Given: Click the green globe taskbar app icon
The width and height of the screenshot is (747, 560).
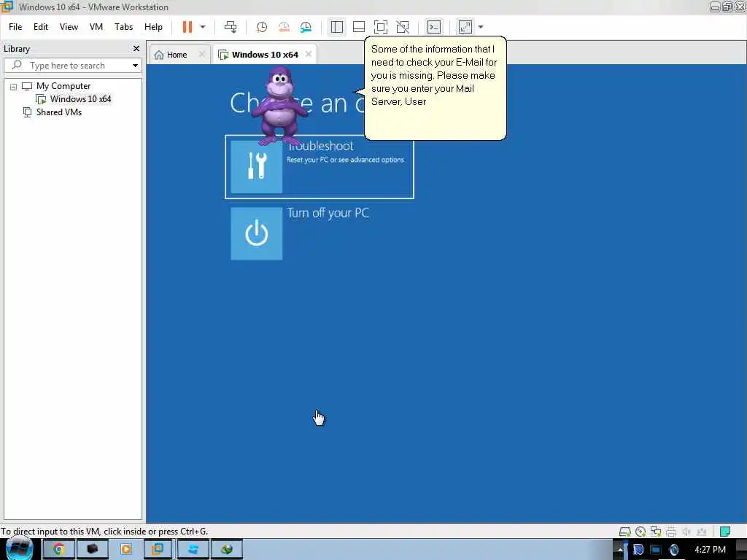Looking at the screenshot, I should coord(227,550).
